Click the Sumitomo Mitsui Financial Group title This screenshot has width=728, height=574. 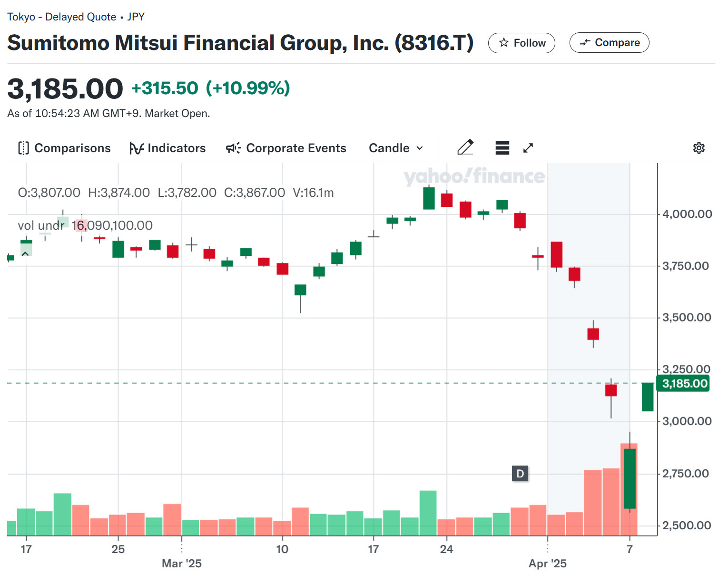point(240,43)
